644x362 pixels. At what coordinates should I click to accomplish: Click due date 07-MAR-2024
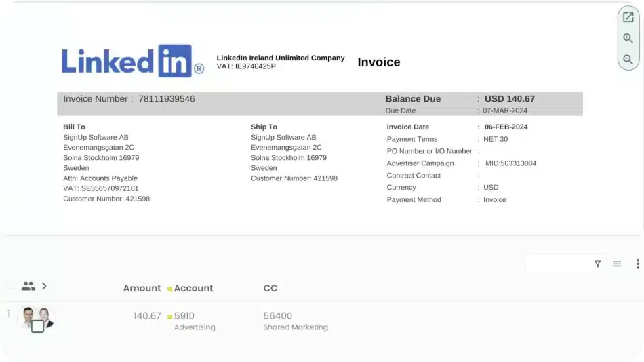tap(505, 111)
